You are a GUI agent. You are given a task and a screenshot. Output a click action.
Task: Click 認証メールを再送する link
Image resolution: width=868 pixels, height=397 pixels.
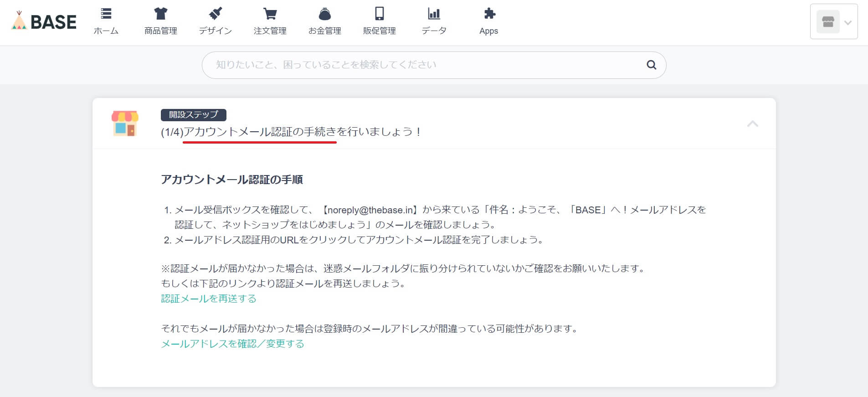(209, 299)
